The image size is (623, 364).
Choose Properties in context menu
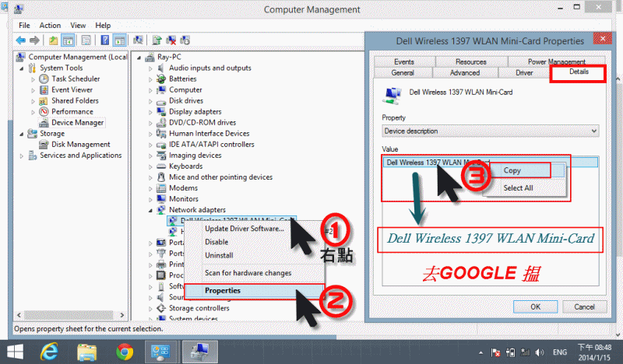(255, 291)
